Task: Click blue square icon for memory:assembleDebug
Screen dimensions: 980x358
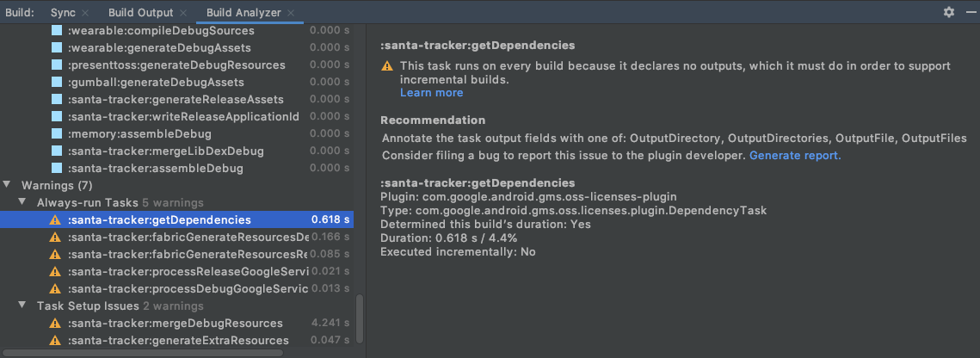Action: click(56, 134)
